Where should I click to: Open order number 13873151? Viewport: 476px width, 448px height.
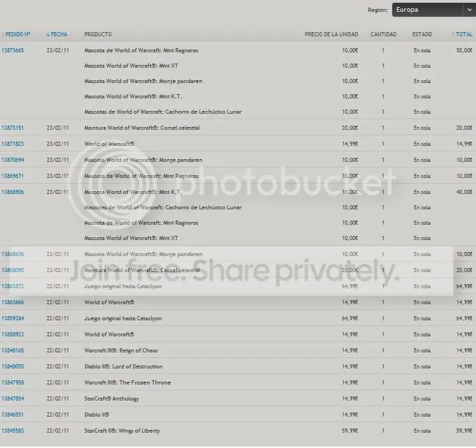point(13,128)
